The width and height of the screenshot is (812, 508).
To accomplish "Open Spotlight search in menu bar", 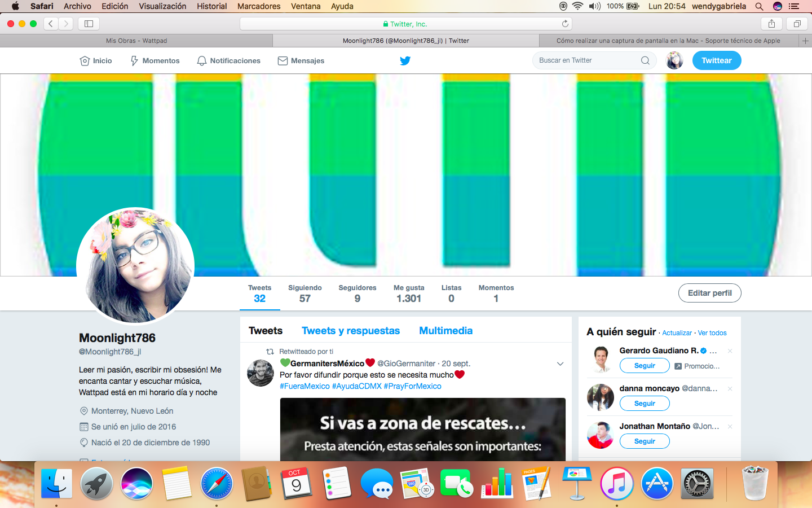I will point(760,6).
